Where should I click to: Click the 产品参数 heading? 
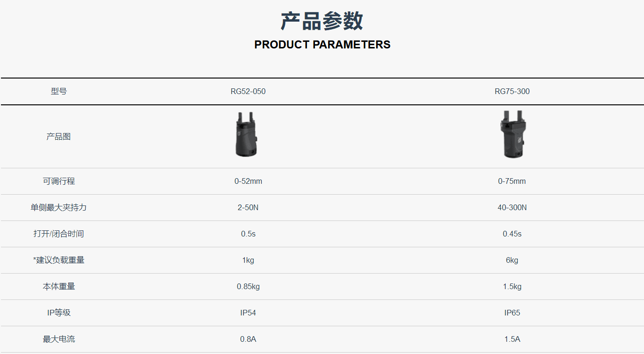click(322, 21)
